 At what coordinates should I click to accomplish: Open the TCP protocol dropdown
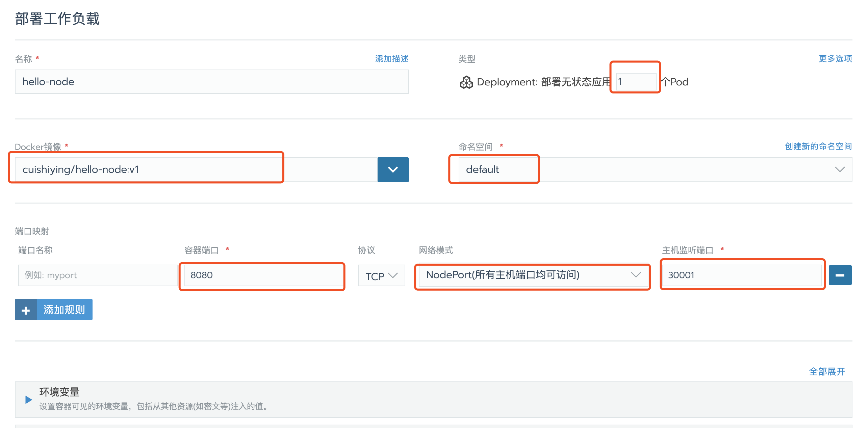click(x=381, y=276)
